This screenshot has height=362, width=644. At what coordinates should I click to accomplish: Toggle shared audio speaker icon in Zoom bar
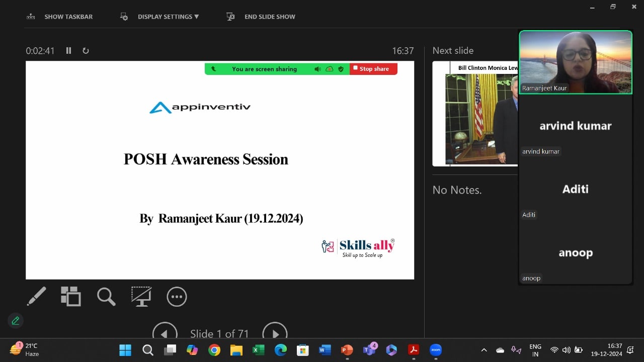[x=317, y=69]
